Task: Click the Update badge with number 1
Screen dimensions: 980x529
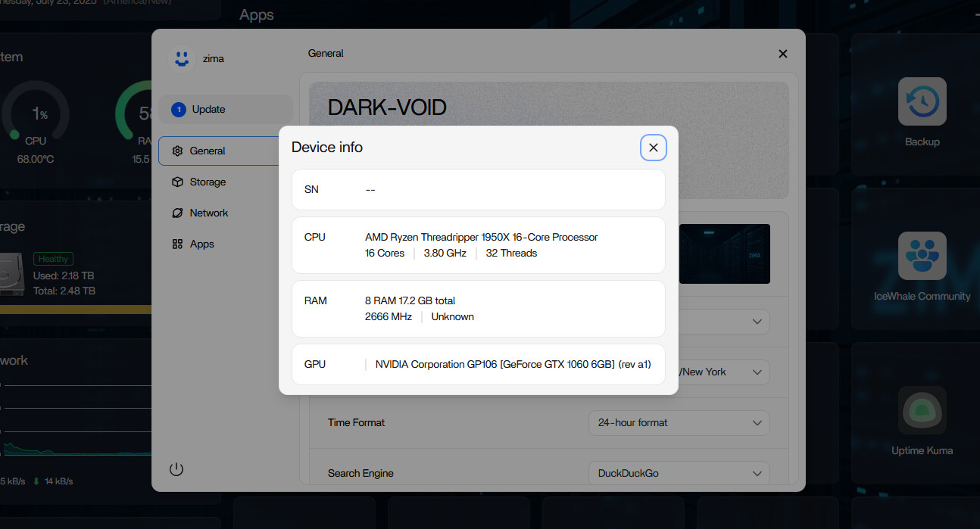Action: (179, 110)
